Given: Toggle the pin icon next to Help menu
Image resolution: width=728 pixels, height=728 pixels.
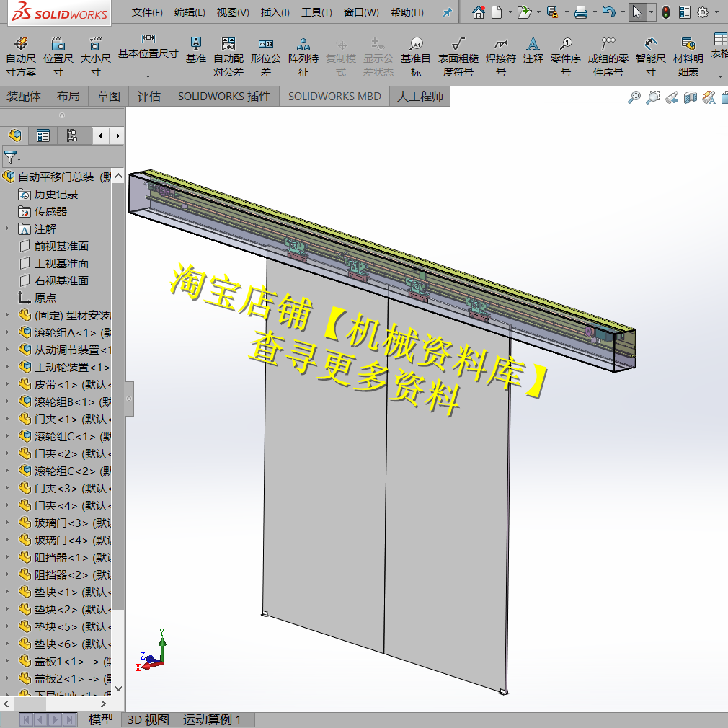Looking at the screenshot, I should click(447, 12).
